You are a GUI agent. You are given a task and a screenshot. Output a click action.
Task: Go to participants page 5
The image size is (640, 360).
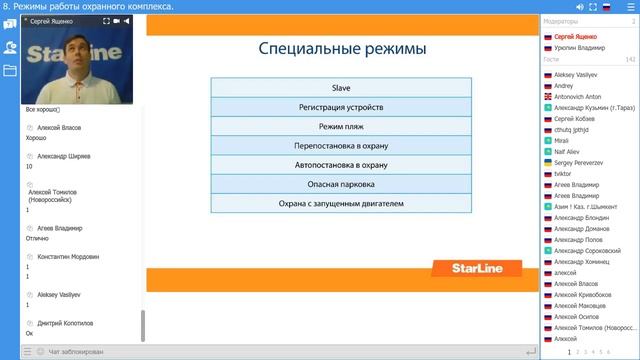(601, 352)
